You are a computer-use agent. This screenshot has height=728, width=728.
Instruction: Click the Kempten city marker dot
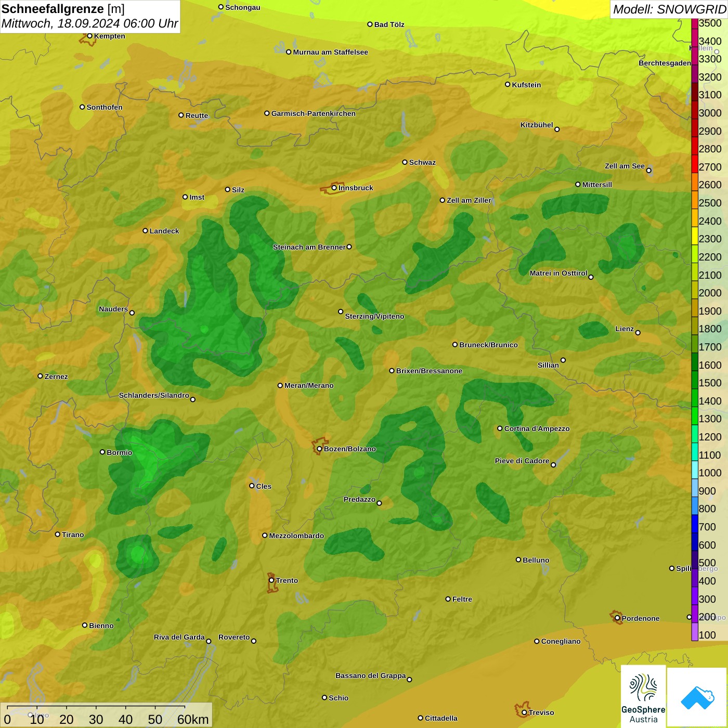click(89, 36)
